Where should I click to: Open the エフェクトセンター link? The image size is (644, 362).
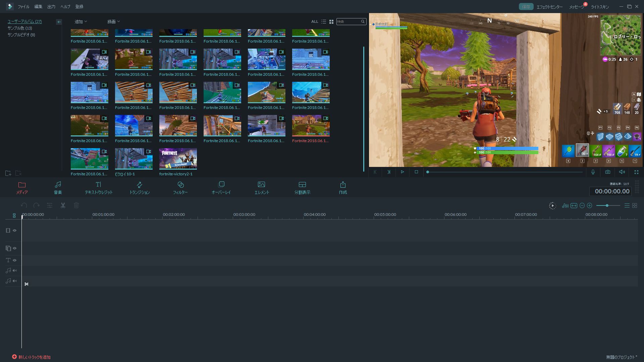549,7
